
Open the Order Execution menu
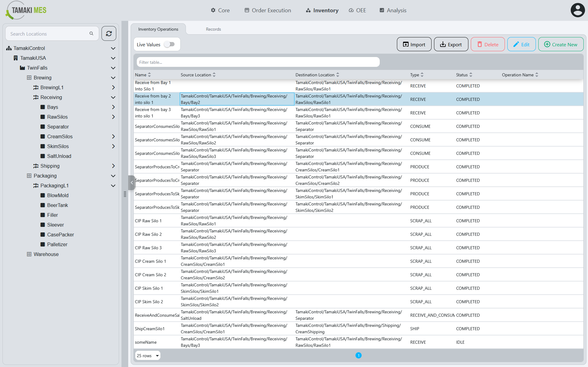pyautogui.click(x=268, y=10)
